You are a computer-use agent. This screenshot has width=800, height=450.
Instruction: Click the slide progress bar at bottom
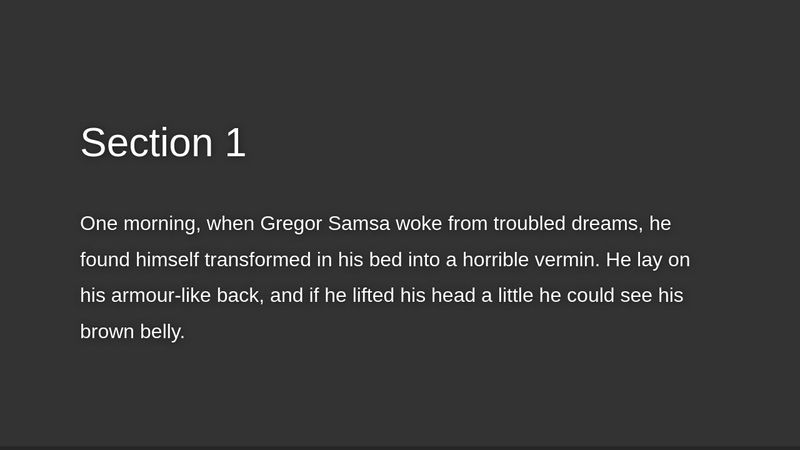pos(400,447)
